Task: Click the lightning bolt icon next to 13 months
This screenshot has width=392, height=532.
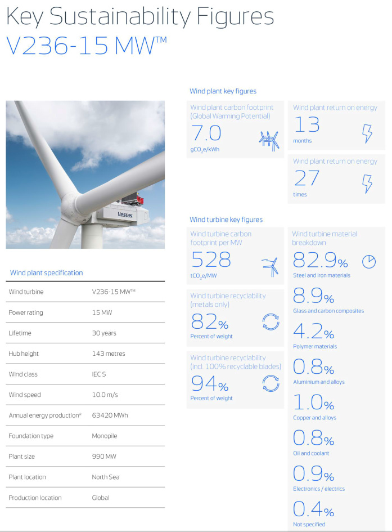Action: (367, 133)
